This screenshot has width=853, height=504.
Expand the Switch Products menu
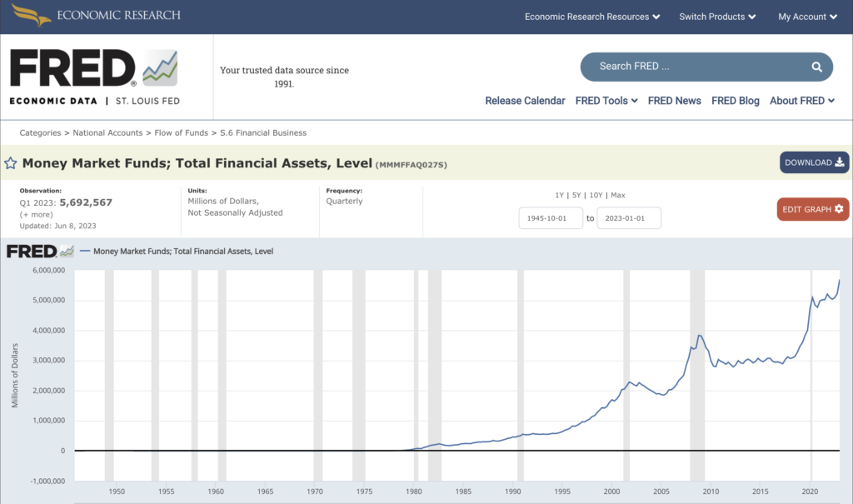click(x=717, y=17)
